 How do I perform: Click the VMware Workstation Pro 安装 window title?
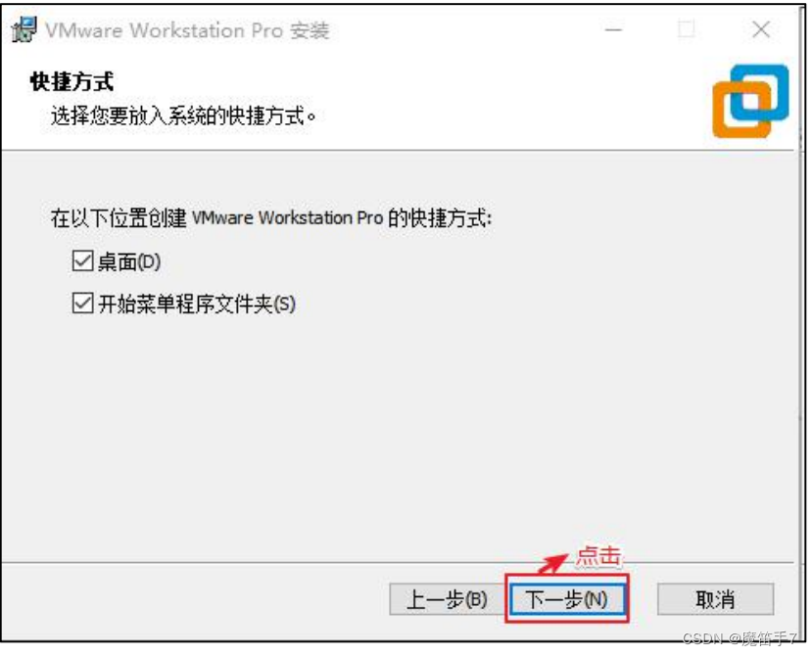[187, 30]
